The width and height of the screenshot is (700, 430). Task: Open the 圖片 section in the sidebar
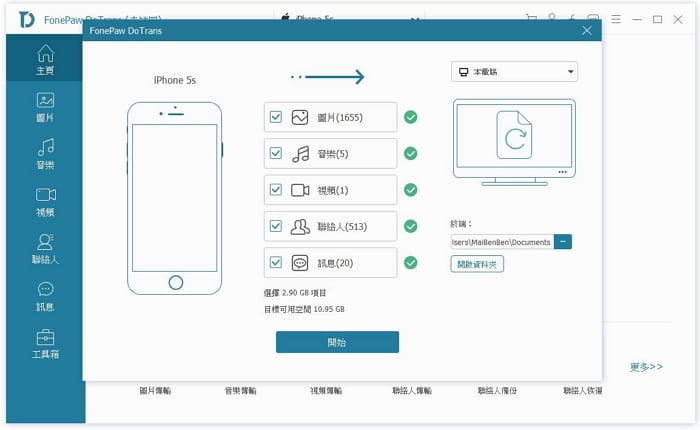pos(45,107)
